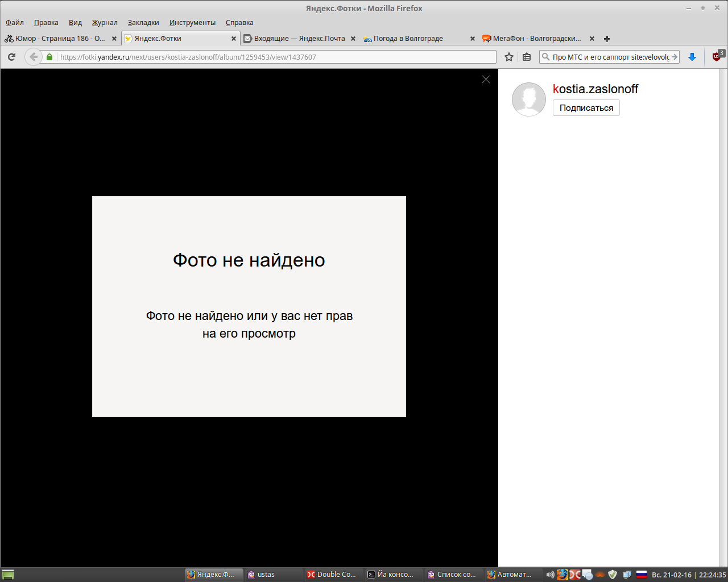Image resolution: width=728 pixels, height=582 pixels.
Task: Click the date and clock in taskbar
Action: tap(689, 575)
